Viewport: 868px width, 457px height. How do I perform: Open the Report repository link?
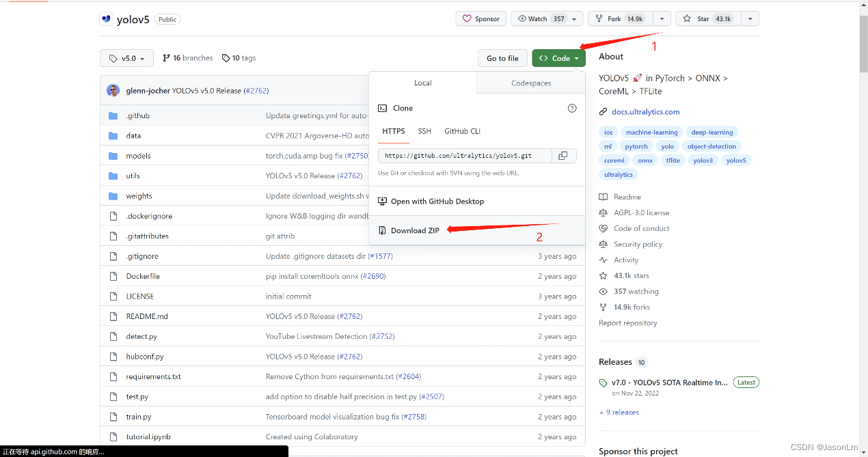[x=628, y=323]
